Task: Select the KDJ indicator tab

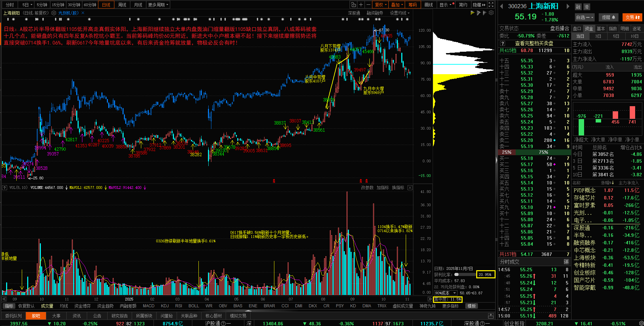Action: click(165, 306)
